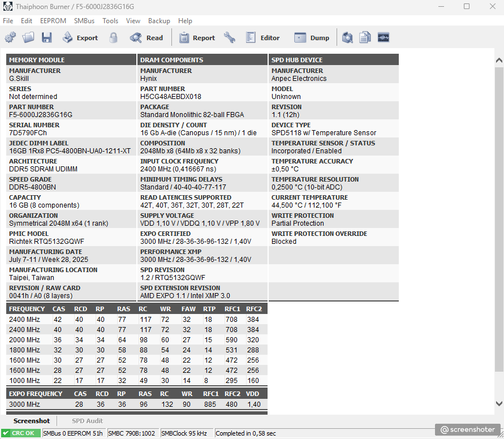Click SPD5118 w/ Temperature Sensor device type
Viewport: 504px width, 439px height.
point(324,133)
